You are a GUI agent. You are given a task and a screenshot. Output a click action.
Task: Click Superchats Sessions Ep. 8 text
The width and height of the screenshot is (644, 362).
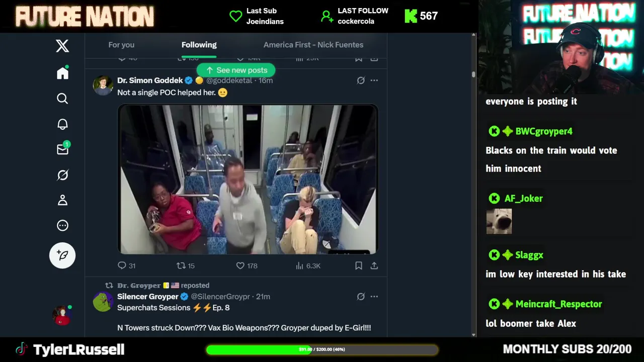(174, 308)
